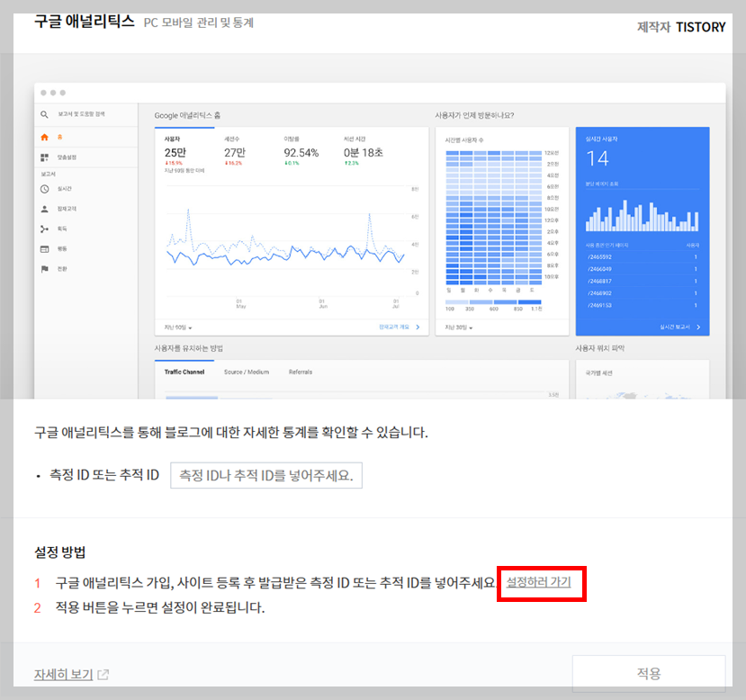Click the 잠재고객 개요 link in the preview

pos(400,328)
